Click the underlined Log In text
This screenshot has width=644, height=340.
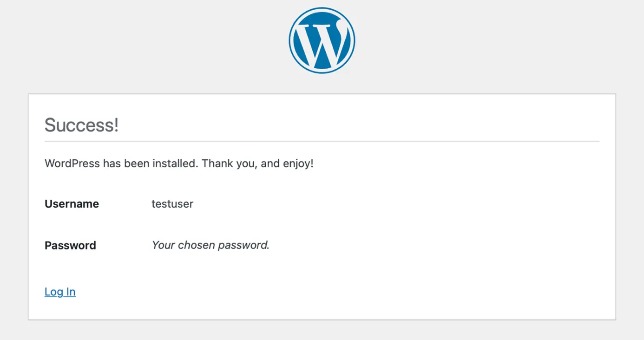(59, 292)
